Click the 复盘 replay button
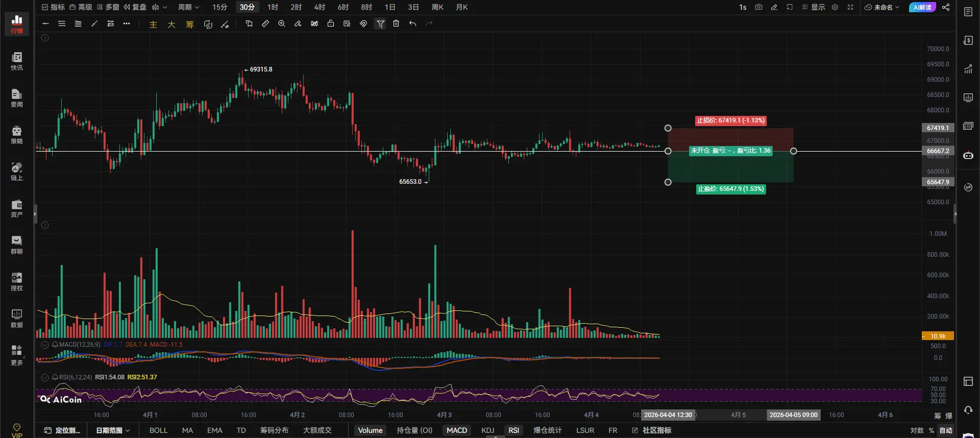This screenshot has width=980, height=438. tap(135, 7)
